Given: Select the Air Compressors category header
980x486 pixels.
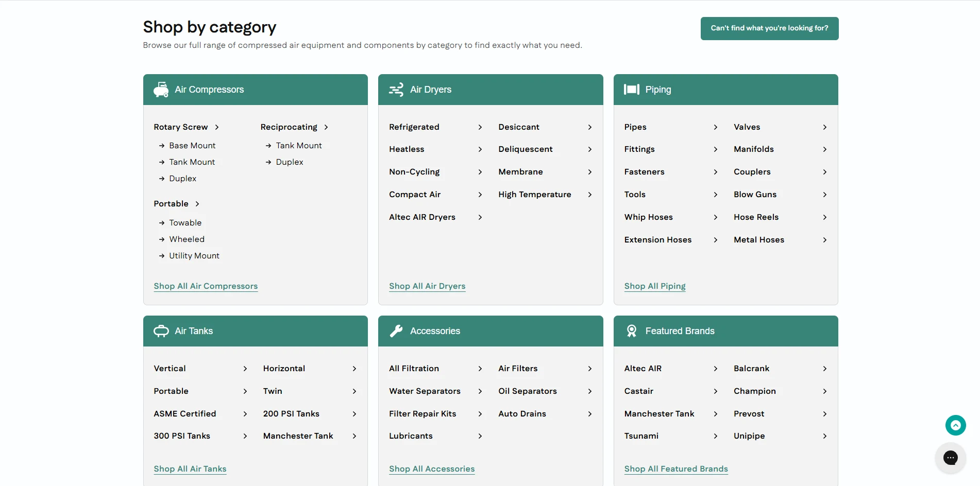Looking at the screenshot, I should [x=256, y=90].
